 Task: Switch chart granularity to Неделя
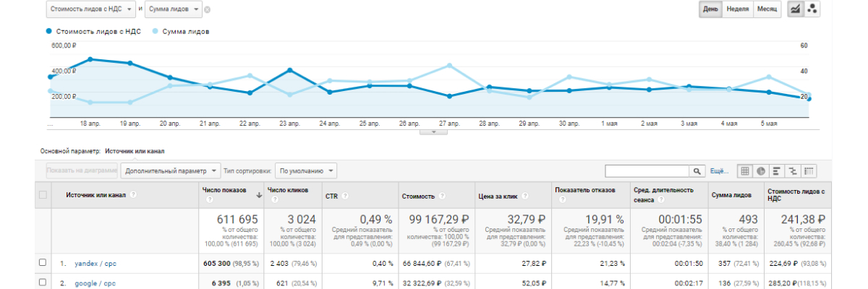coord(736,9)
